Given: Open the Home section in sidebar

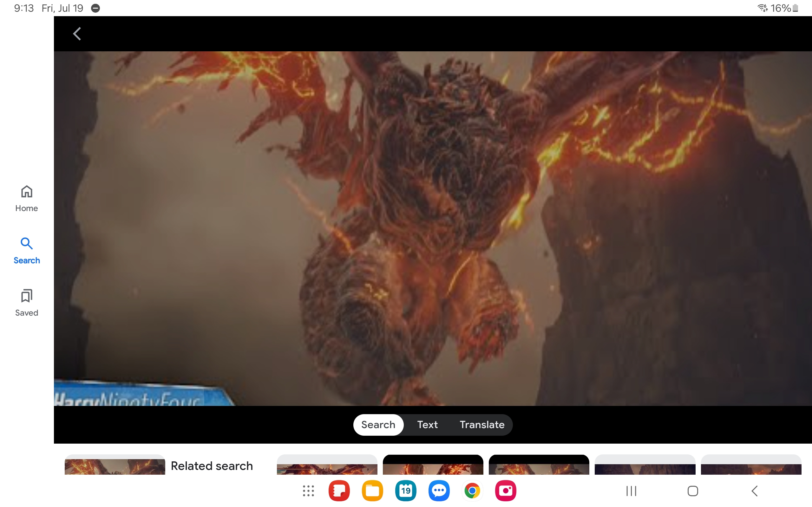Looking at the screenshot, I should tap(27, 198).
